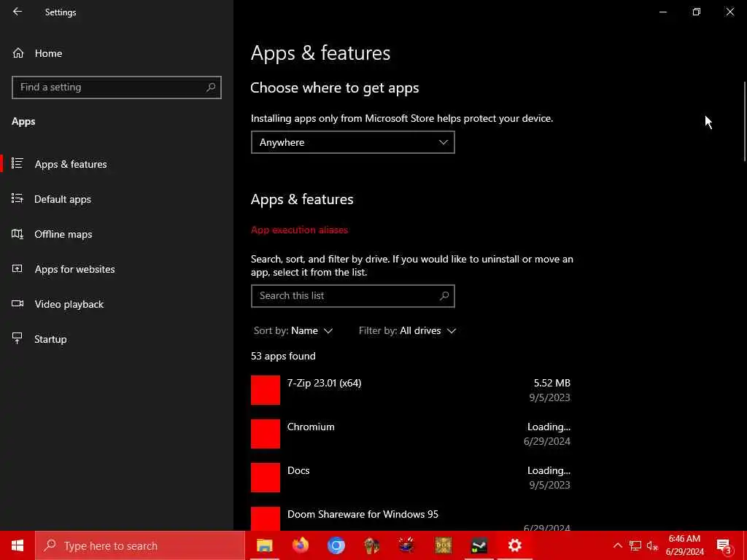
Task: Click the magnifier in Search this list
Action: (444, 296)
